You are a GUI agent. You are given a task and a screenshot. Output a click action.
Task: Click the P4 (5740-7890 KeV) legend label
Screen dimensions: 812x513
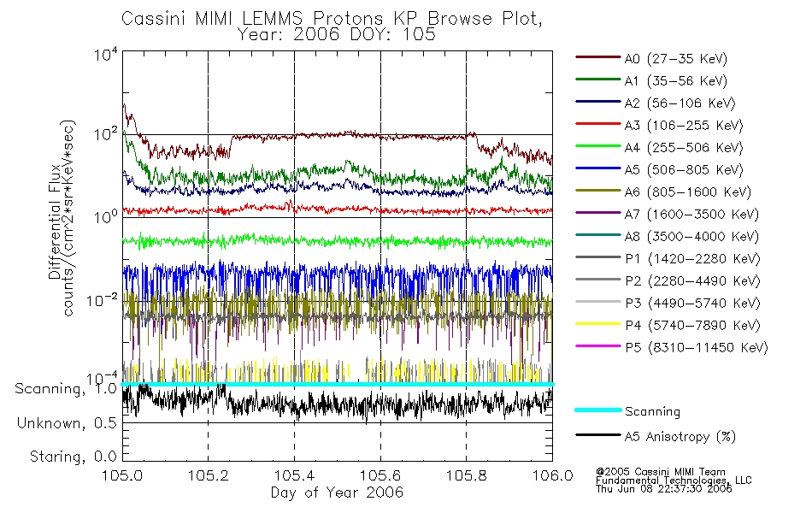click(692, 326)
